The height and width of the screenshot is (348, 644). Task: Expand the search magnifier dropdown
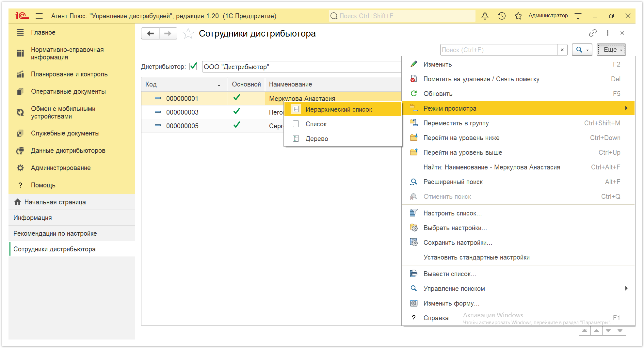coord(582,50)
